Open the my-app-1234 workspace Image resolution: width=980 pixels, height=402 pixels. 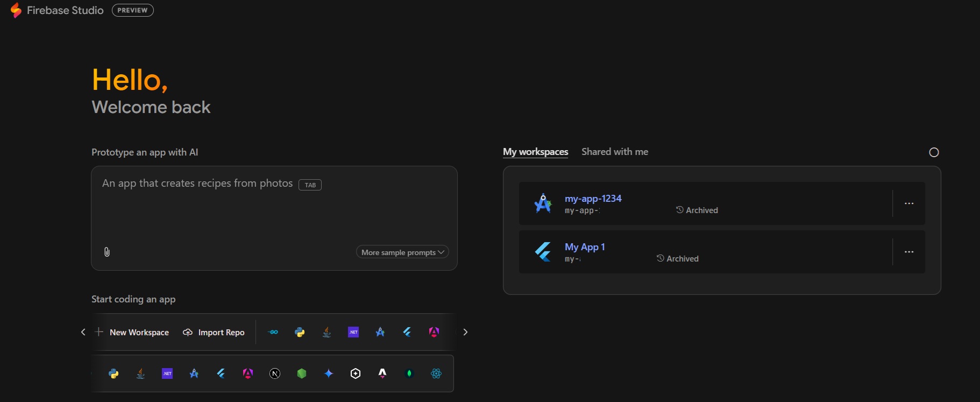[x=593, y=198]
